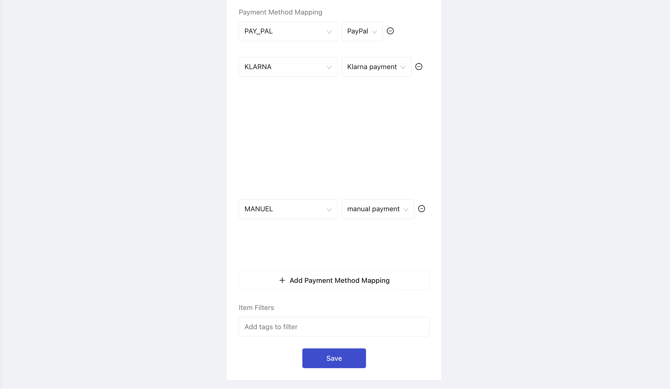Focus the Add tags to filter field
670x389 pixels.
[x=334, y=327]
